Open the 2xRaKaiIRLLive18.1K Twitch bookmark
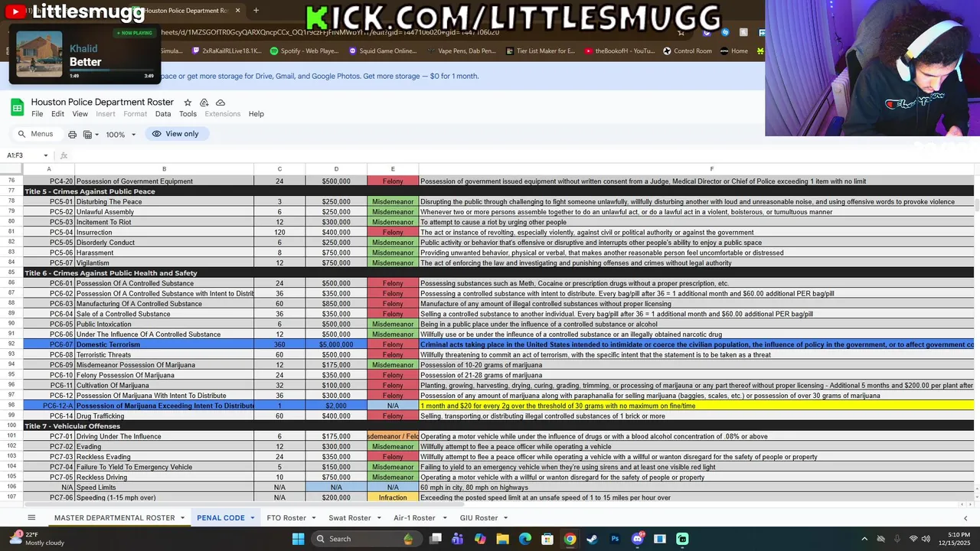Image resolution: width=980 pixels, height=551 pixels. [x=227, y=51]
